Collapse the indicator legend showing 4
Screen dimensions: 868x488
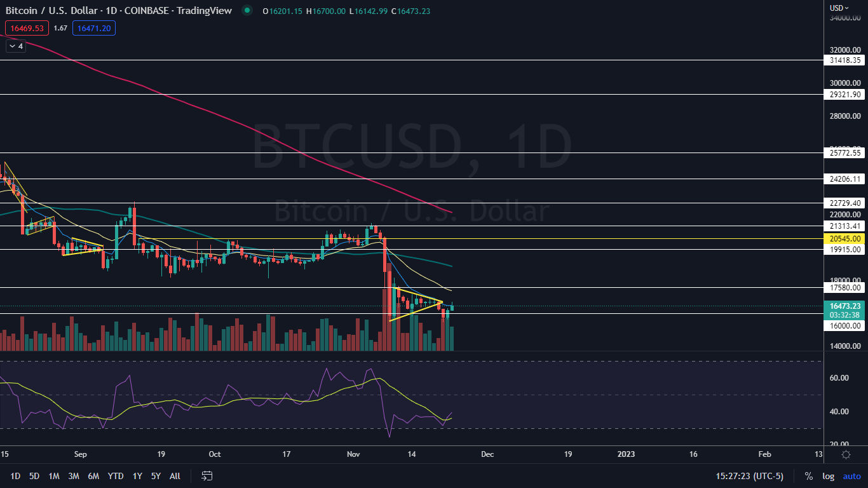[x=16, y=46]
